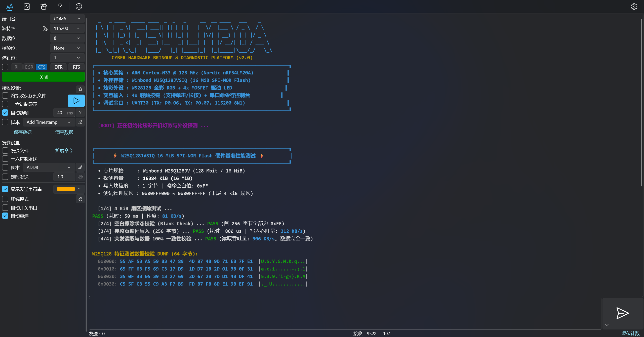Click the auto frame break help icon
This screenshot has width=644, height=337.
(80, 113)
